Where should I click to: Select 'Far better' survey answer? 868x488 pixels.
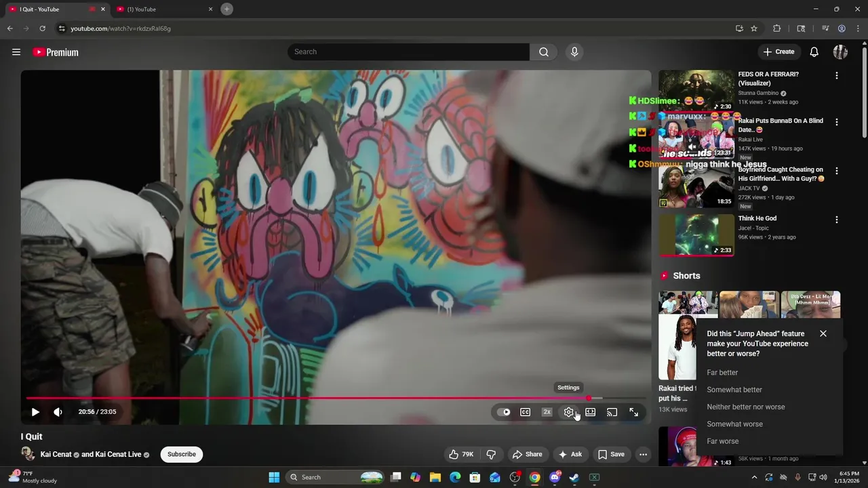click(x=722, y=373)
